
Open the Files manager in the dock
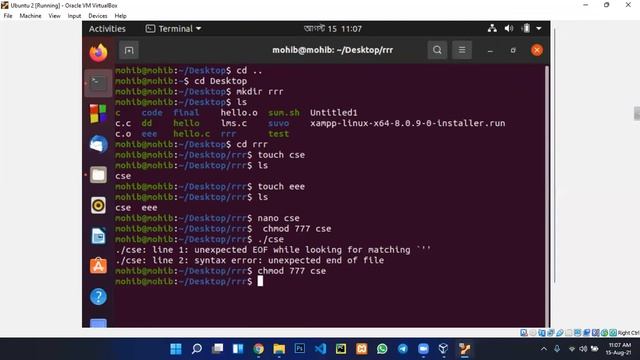[x=98, y=175]
